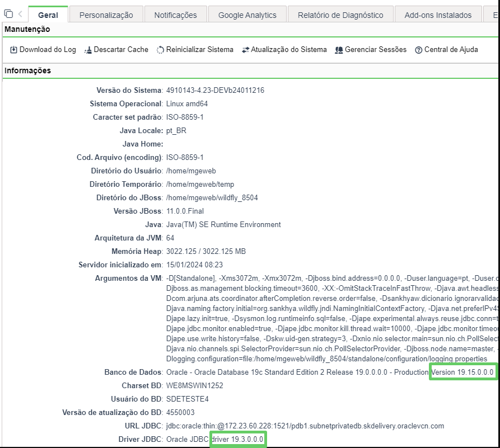This screenshot has height=448, width=500.
Task: Click the pt_BR Java Locale value
Action: coord(176,131)
